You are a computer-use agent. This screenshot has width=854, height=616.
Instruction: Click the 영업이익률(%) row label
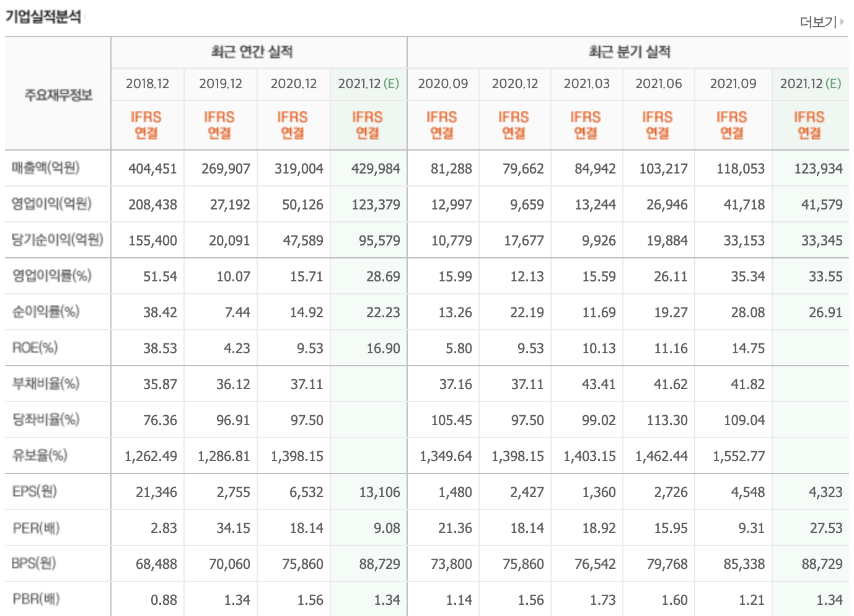[x=52, y=276]
